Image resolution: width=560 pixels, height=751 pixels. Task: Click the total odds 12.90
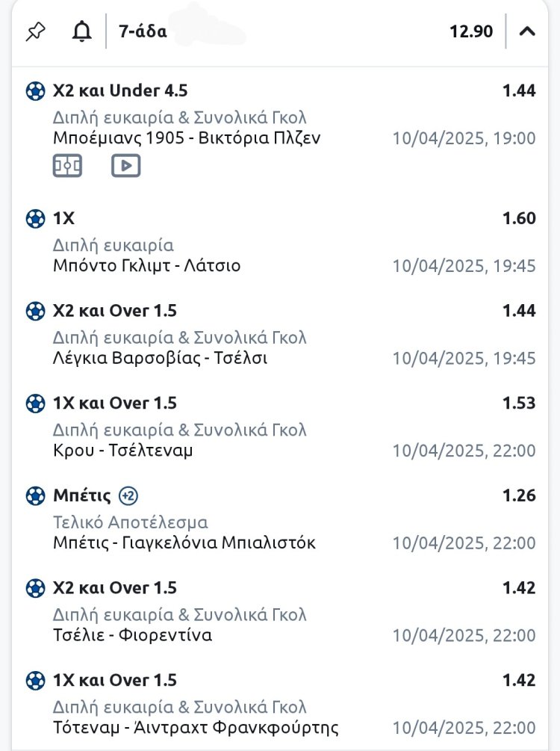pyautogui.click(x=471, y=31)
